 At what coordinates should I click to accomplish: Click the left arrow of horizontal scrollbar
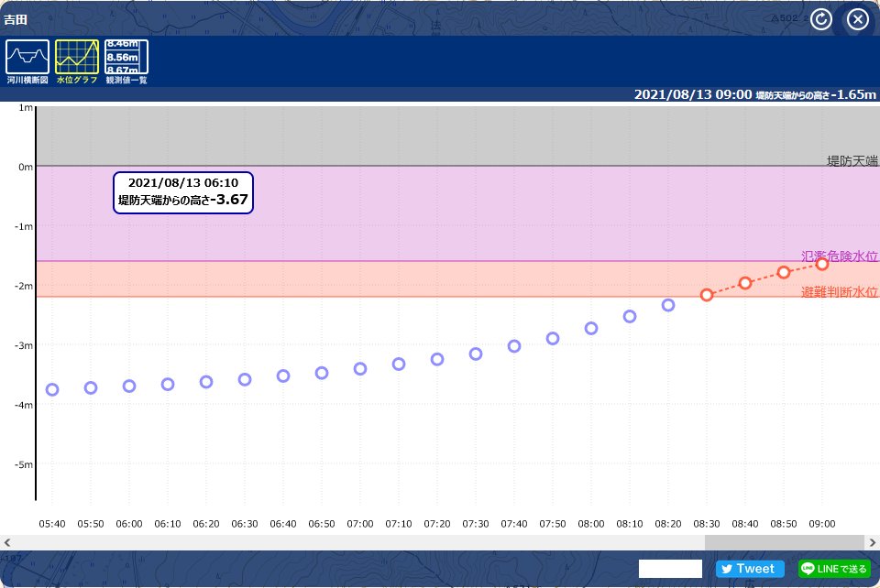[x=7, y=542]
